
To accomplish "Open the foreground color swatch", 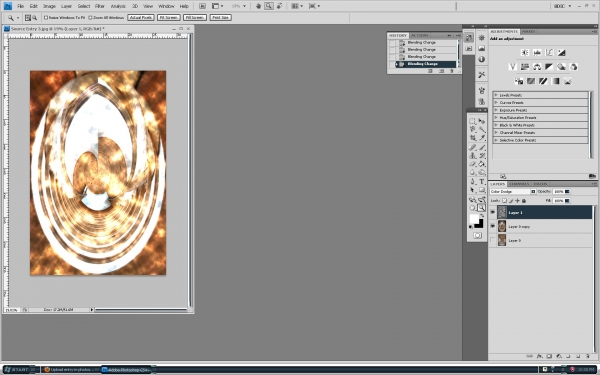I will pyautogui.click(x=474, y=219).
